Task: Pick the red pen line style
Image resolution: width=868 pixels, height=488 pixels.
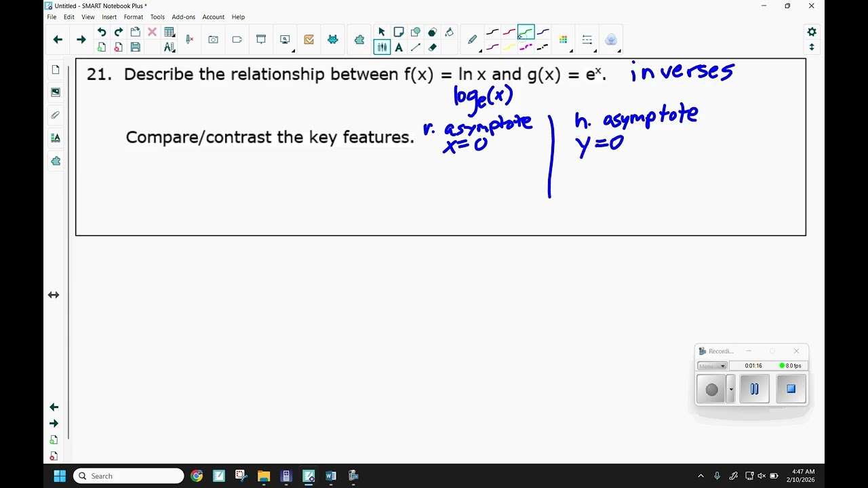Action: (x=509, y=32)
